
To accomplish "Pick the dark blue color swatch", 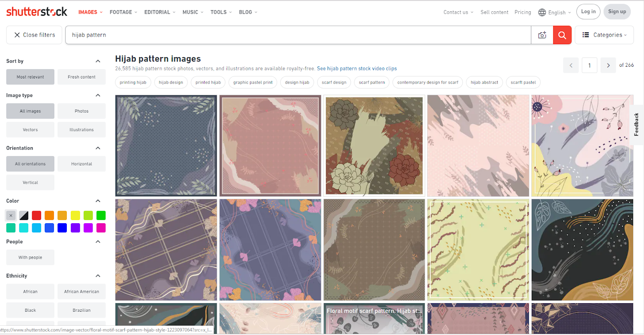I will tap(62, 228).
